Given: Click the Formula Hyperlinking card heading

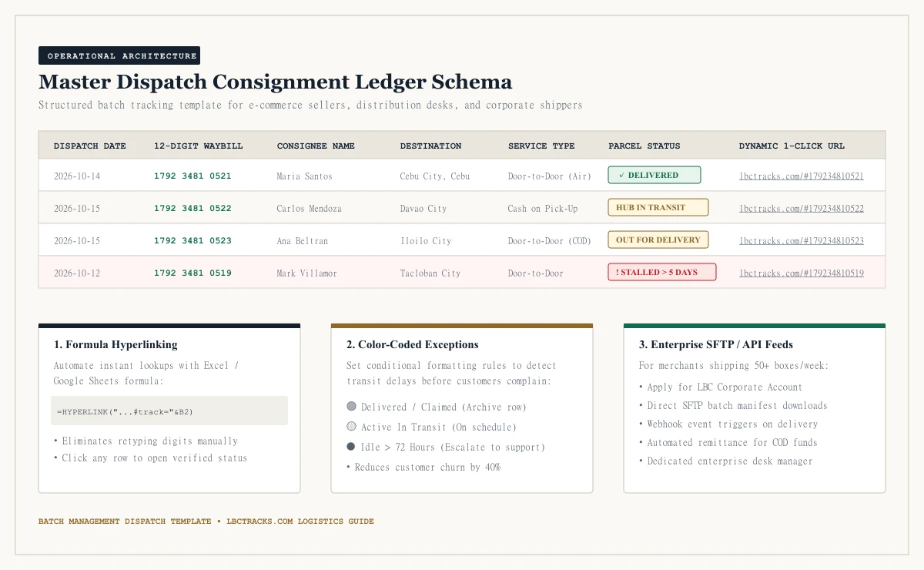Looking at the screenshot, I should click(x=115, y=345).
